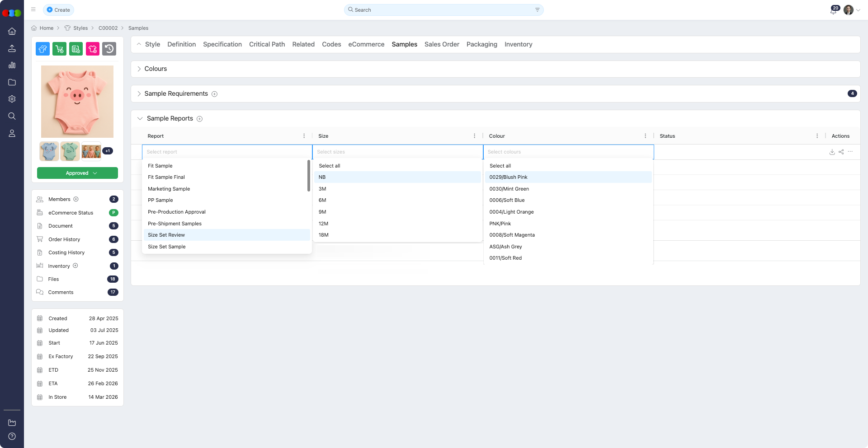Open the Approved status dropdown
868x448 pixels.
[x=77, y=173]
